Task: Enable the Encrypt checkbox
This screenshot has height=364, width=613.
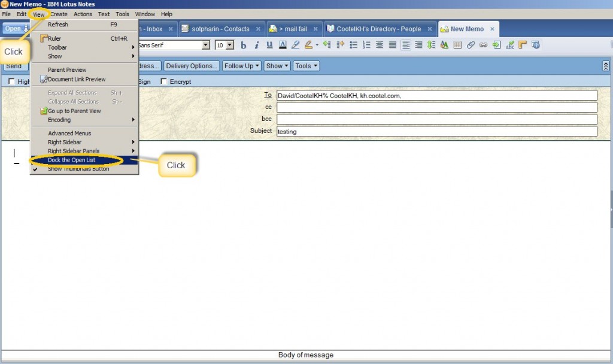Action: coord(164,82)
